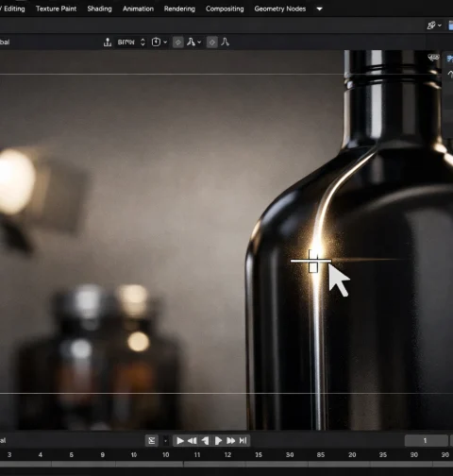
Task: Open the Texture Paint workspace tab
Action: [x=56, y=8]
